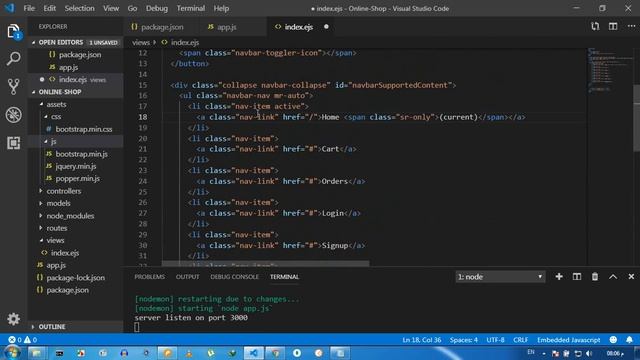Image resolution: width=640 pixels, height=360 pixels.
Task: Switch to the DEBUG CONSOLE tab
Action: [234, 277]
